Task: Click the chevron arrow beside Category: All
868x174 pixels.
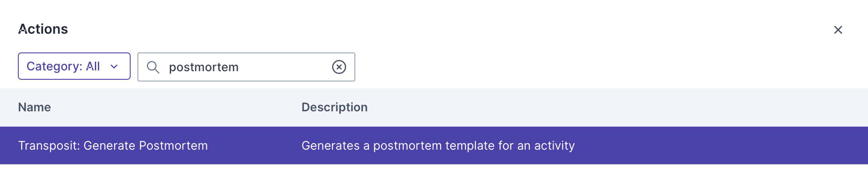Action: click(114, 67)
